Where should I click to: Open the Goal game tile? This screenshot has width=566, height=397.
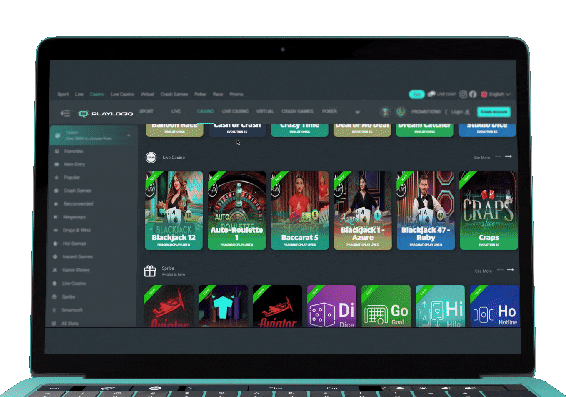click(386, 306)
